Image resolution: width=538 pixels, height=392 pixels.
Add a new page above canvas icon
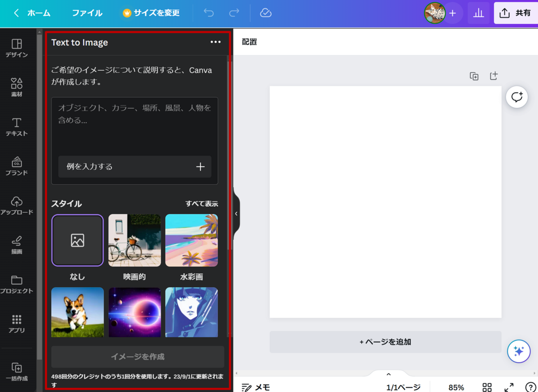coord(494,76)
